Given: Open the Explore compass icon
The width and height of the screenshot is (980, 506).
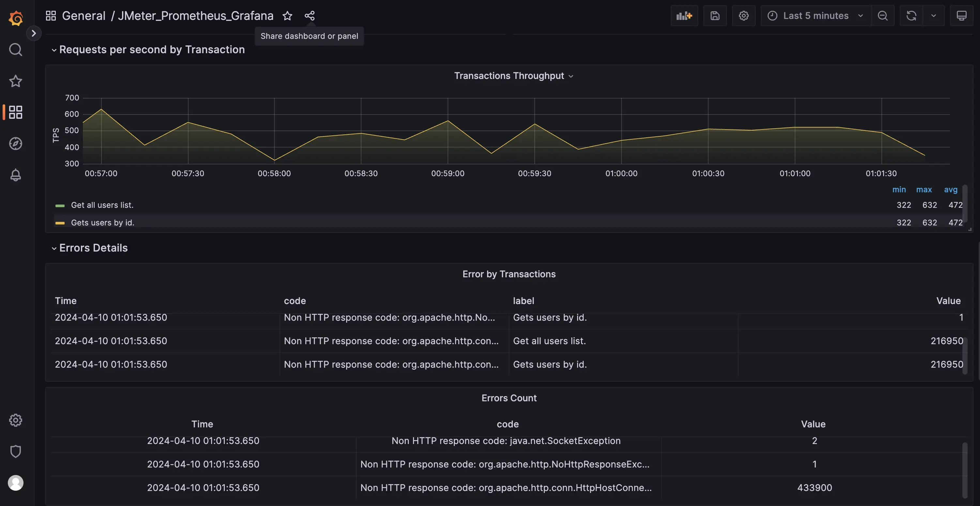Looking at the screenshot, I should tap(16, 144).
